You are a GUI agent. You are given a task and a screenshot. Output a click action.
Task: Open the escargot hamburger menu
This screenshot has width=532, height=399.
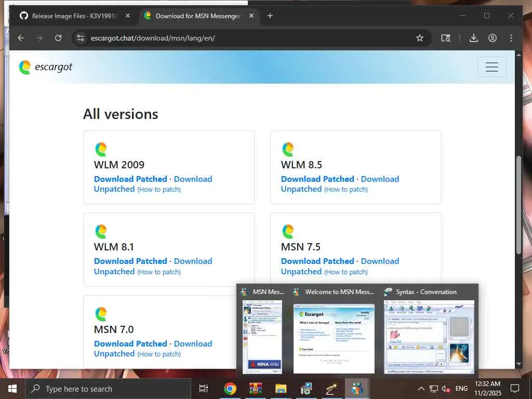tap(491, 67)
